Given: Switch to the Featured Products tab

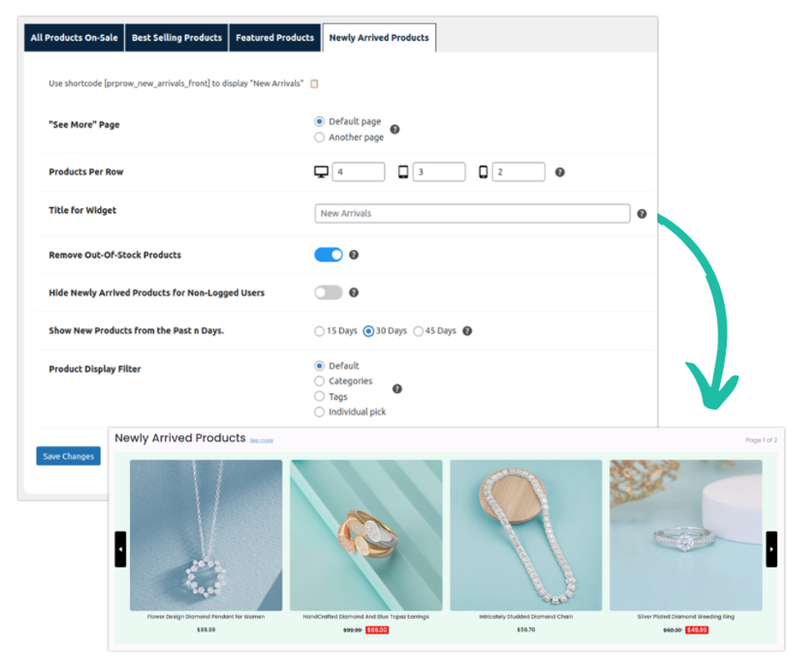Looking at the screenshot, I should coord(275,37).
